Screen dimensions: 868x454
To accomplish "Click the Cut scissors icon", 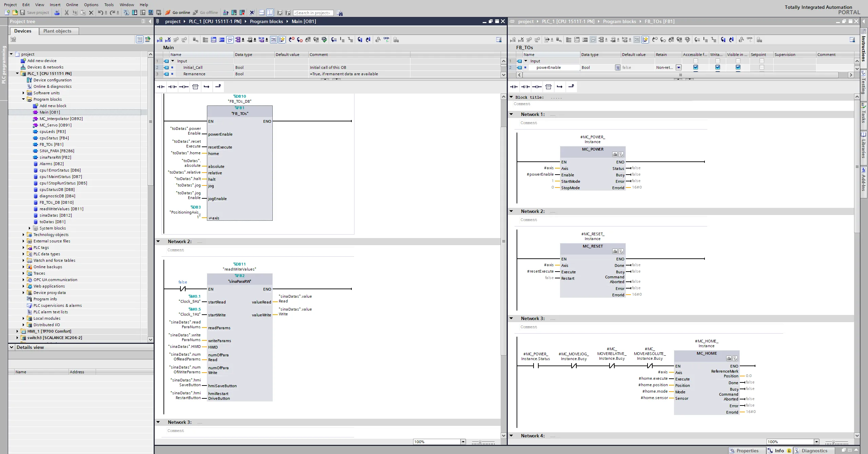I will [x=66, y=13].
